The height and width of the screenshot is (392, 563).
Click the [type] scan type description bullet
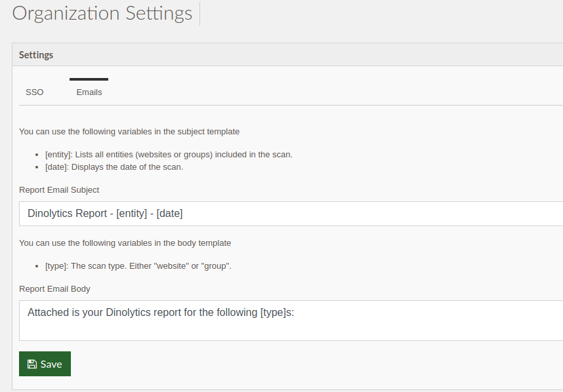point(138,266)
